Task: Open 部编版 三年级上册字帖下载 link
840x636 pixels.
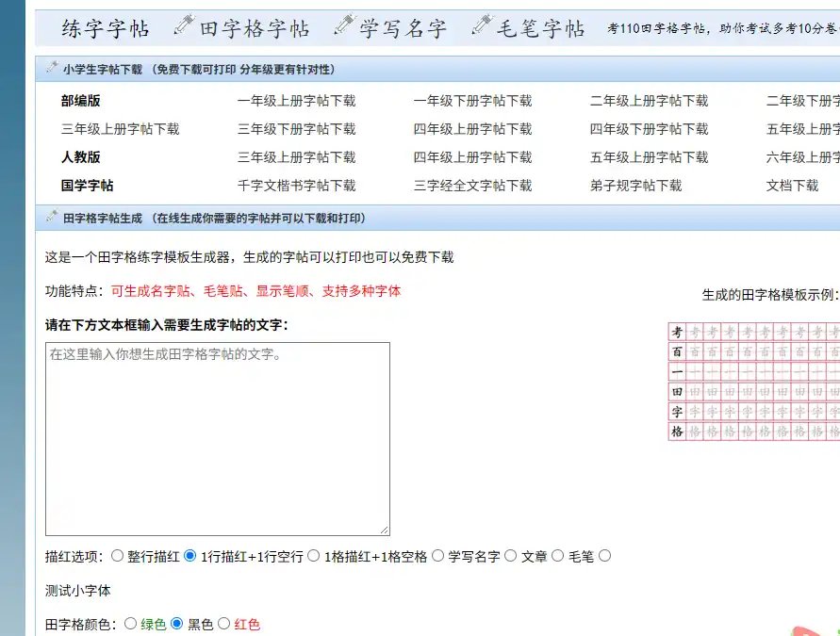Action: click(x=120, y=129)
